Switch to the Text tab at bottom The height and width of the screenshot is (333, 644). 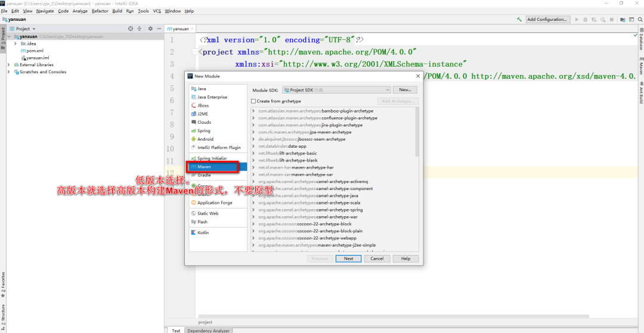[x=176, y=331]
